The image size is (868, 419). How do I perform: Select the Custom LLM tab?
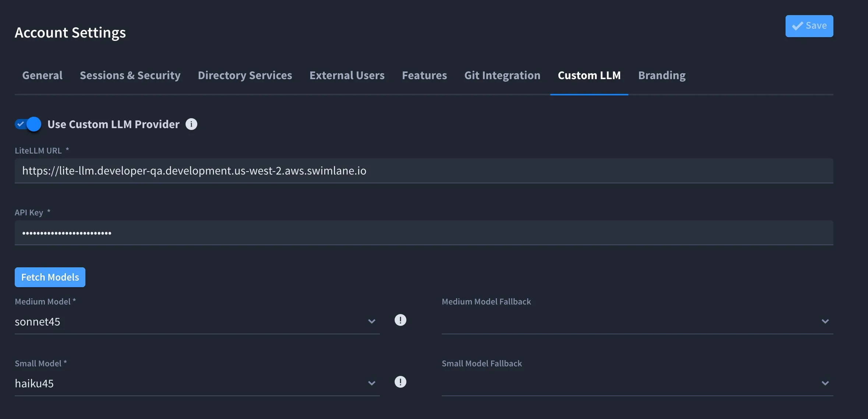589,75
